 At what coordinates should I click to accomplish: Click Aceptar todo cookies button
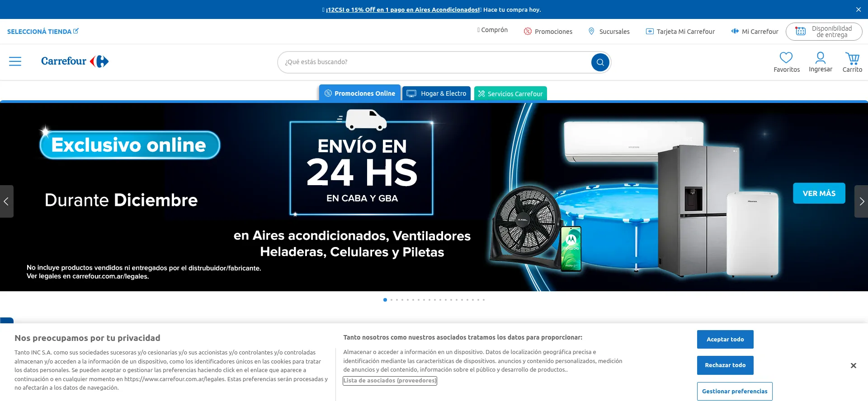click(x=725, y=340)
